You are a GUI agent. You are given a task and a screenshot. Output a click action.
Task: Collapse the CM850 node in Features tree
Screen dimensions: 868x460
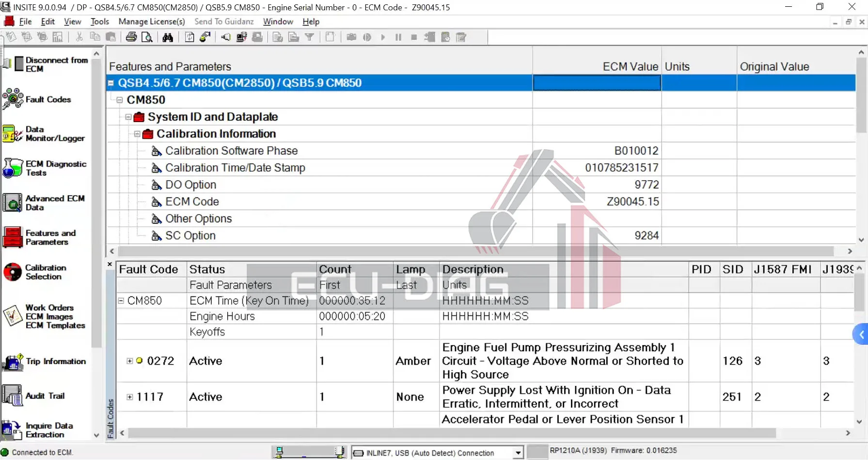[x=120, y=100]
